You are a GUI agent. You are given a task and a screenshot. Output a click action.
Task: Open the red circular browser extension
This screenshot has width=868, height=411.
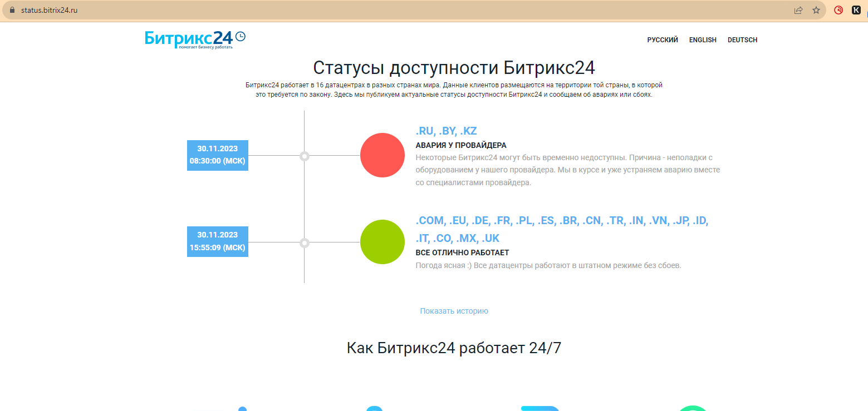pos(838,10)
